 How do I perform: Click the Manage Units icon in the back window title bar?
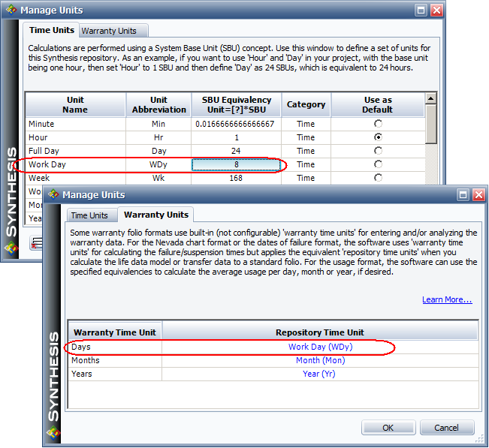[x=10, y=11]
